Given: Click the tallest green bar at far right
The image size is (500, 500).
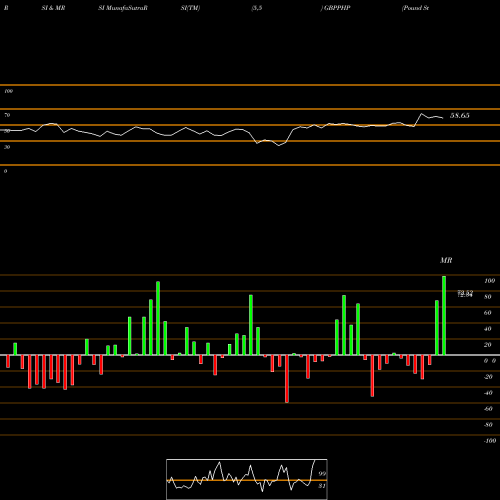Looking at the screenshot, I should [x=444, y=315].
